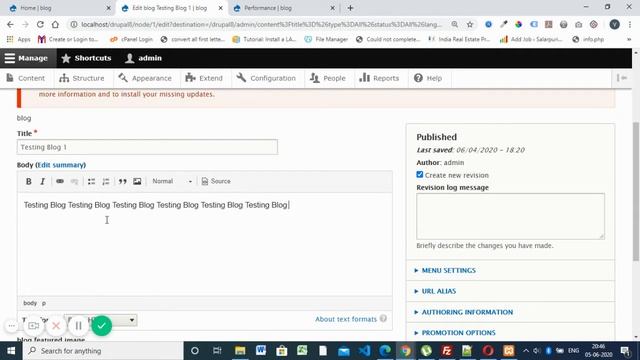Cancel the screen recording with X
This screenshot has width=640, height=360.
[x=56, y=326]
